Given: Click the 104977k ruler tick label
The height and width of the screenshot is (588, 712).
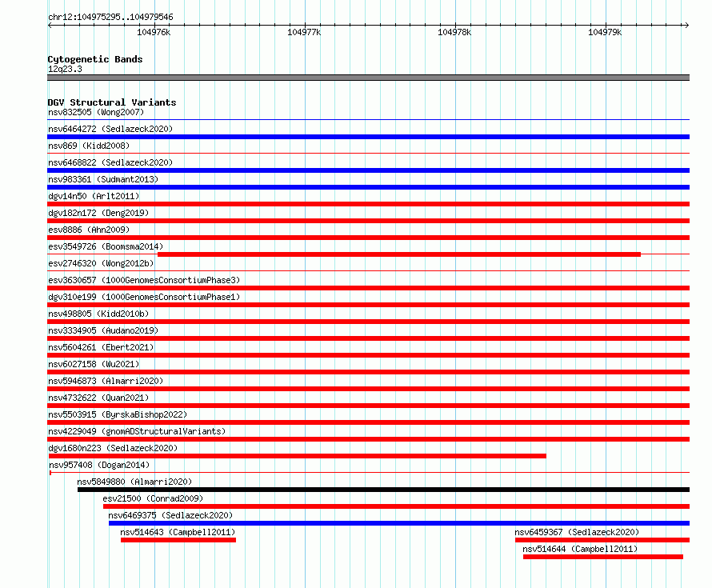Looking at the screenshot, I should coord(304,32).
